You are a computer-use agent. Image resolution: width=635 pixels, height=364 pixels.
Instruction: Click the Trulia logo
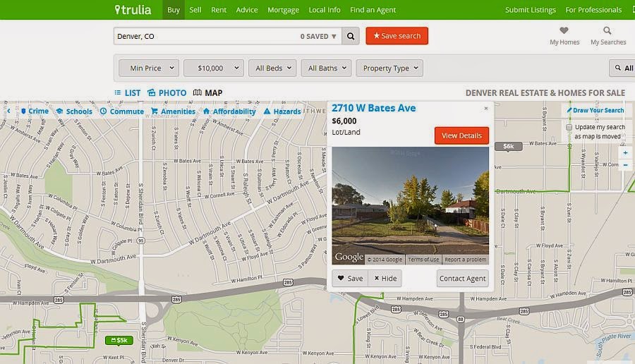133,10
